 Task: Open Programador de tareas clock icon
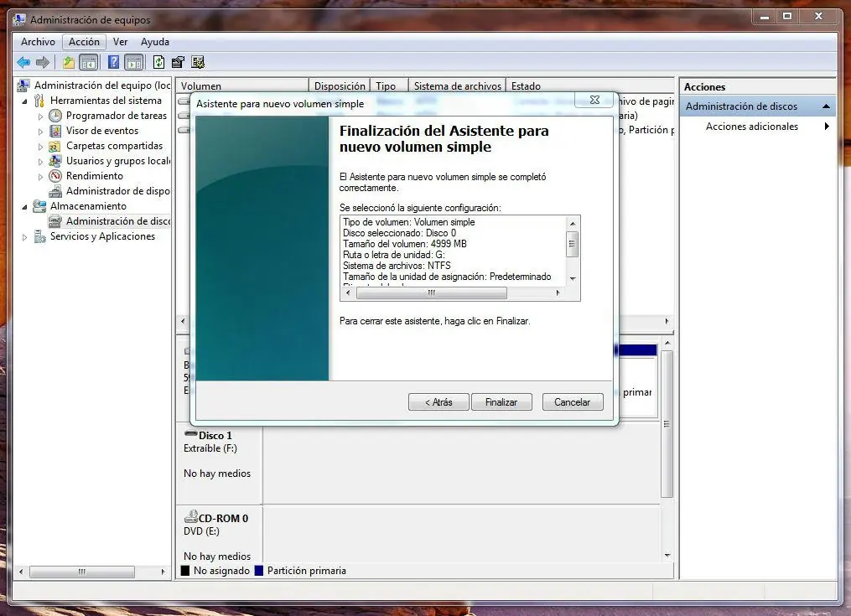(55, 116)
